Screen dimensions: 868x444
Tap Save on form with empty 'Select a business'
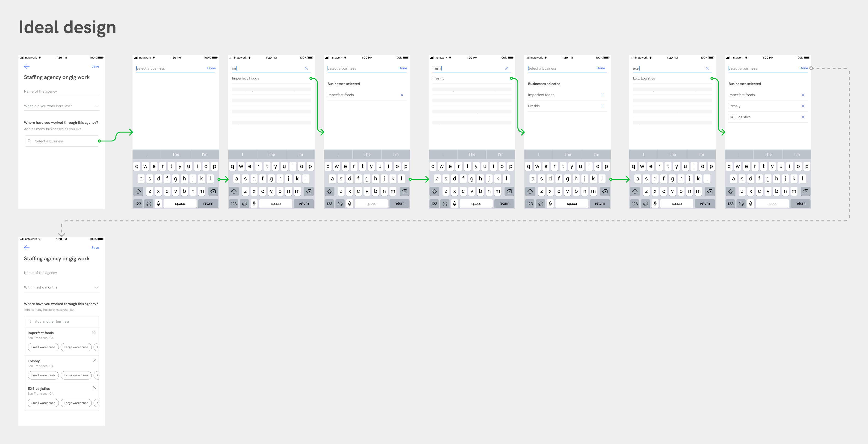[x=95, y=66]
